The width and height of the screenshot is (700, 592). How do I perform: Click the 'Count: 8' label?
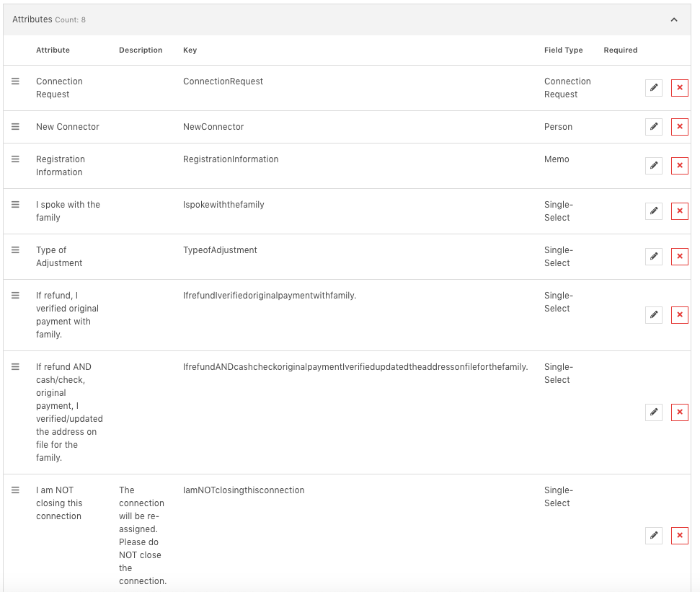point(70,20)
